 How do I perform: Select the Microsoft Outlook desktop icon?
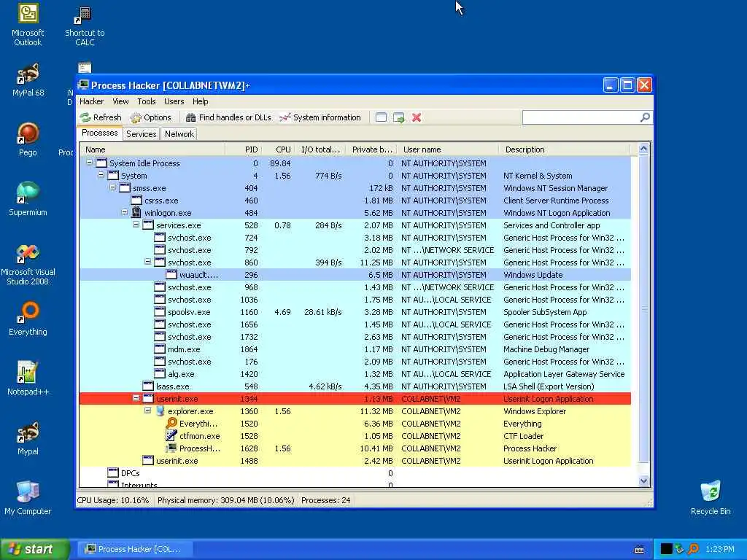[28, 25]
